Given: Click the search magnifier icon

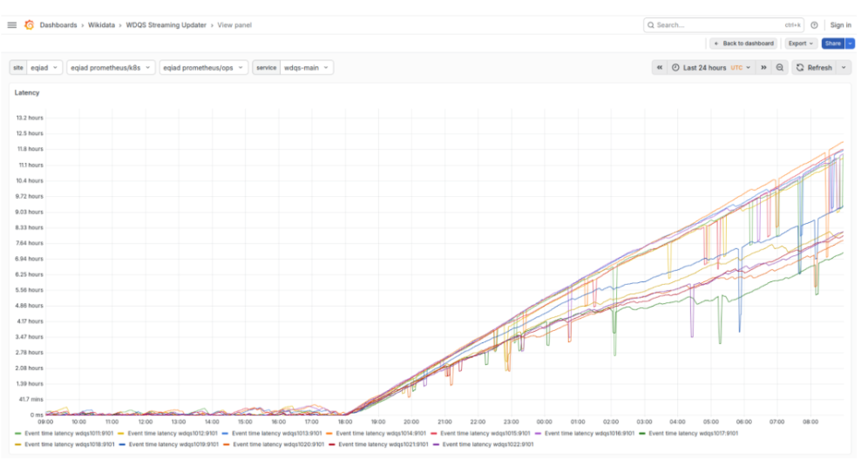Looking at the screenshot, I should coord(651,25).
